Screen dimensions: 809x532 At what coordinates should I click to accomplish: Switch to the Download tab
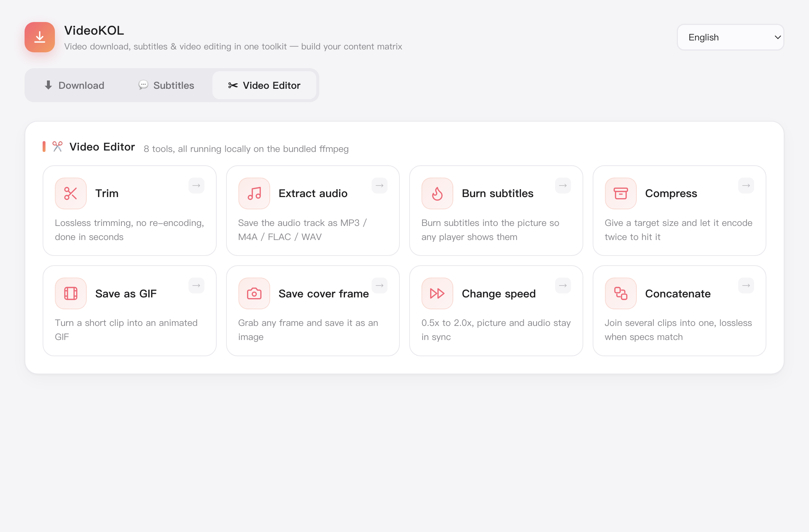coord(74,85)
